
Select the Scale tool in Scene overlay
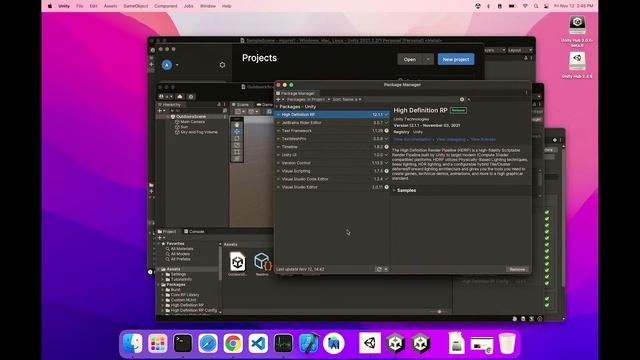237,145
